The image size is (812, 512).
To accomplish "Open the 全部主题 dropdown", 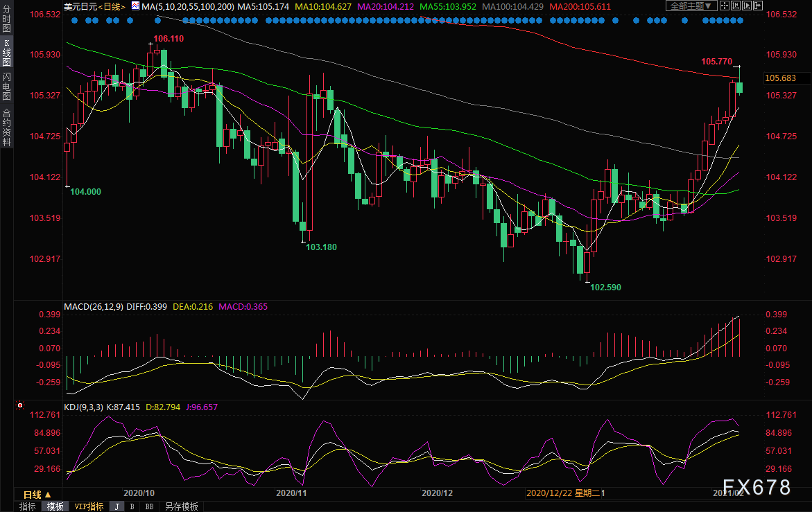I will point(691,6).
